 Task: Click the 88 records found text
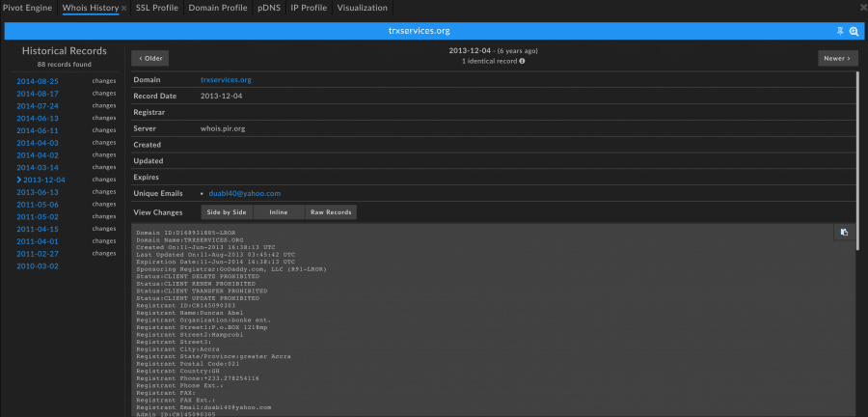pyautogui.click(x=65, y=65)
